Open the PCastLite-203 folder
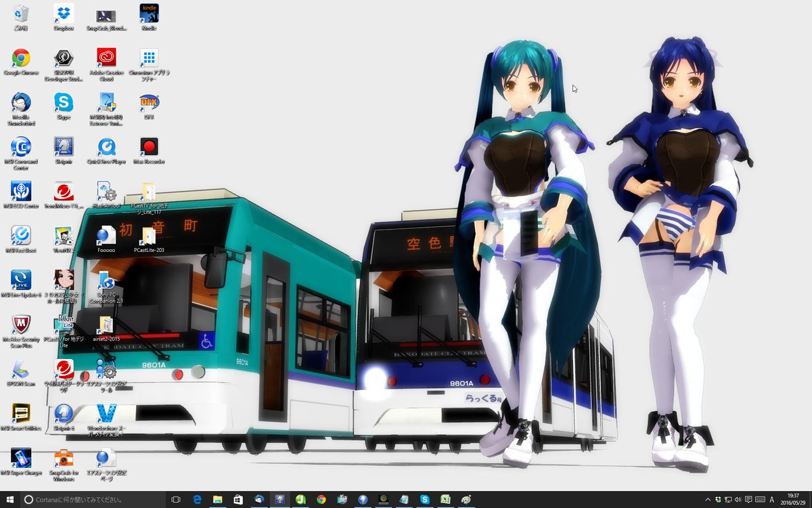The width and height of the screenshot is (812, 508). [x=149, y=240]
